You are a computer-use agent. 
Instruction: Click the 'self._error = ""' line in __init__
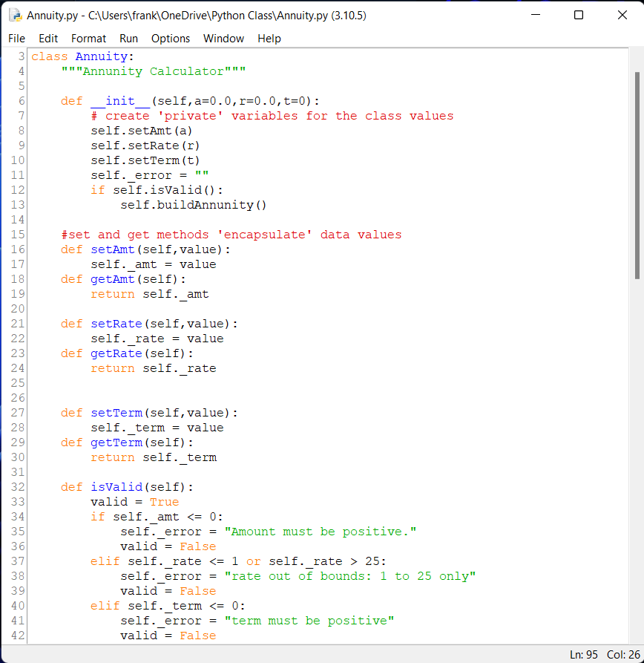(150, 175)
